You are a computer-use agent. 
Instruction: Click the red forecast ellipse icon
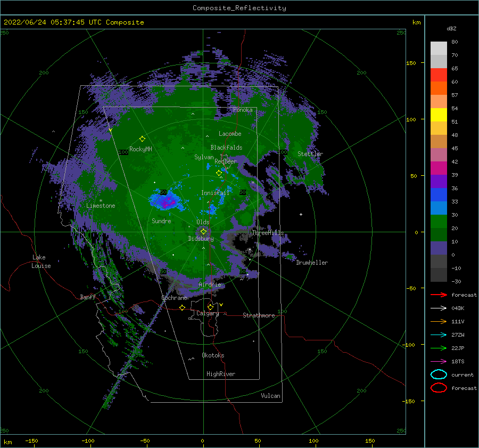[439, 388]
